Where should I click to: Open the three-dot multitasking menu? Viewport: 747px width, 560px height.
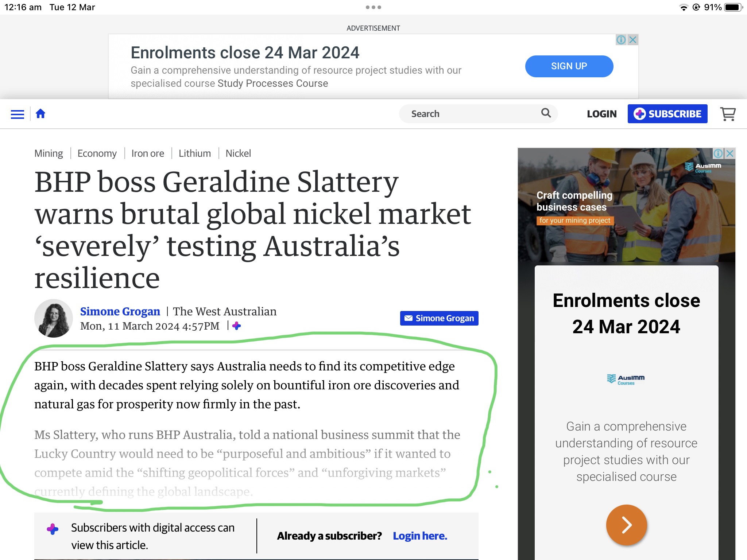[373, 7]
